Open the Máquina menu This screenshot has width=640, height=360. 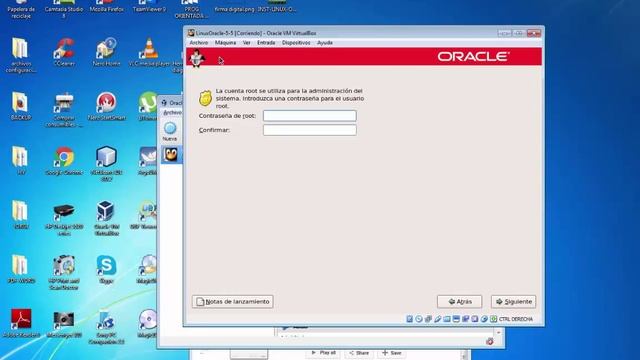point(225,42)
